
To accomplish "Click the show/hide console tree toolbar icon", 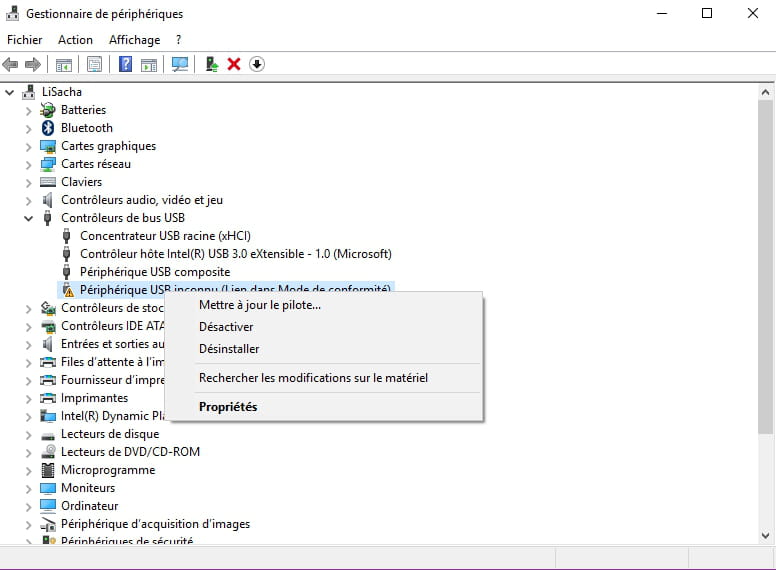I will [64, 64].
